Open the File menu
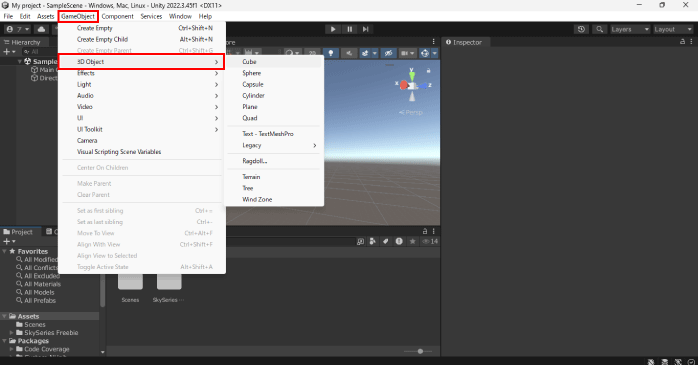This screenshot has height=365, width=698. click(x=8, y=16)
